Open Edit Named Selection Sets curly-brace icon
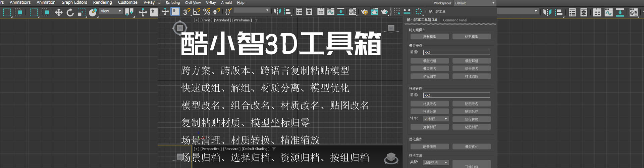The image size is (644, 168). (228, 12)
